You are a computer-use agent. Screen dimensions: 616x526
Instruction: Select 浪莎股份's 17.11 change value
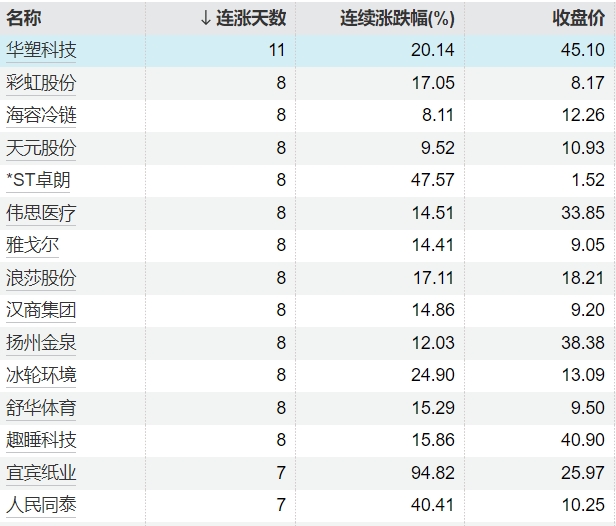click(433, 278)
